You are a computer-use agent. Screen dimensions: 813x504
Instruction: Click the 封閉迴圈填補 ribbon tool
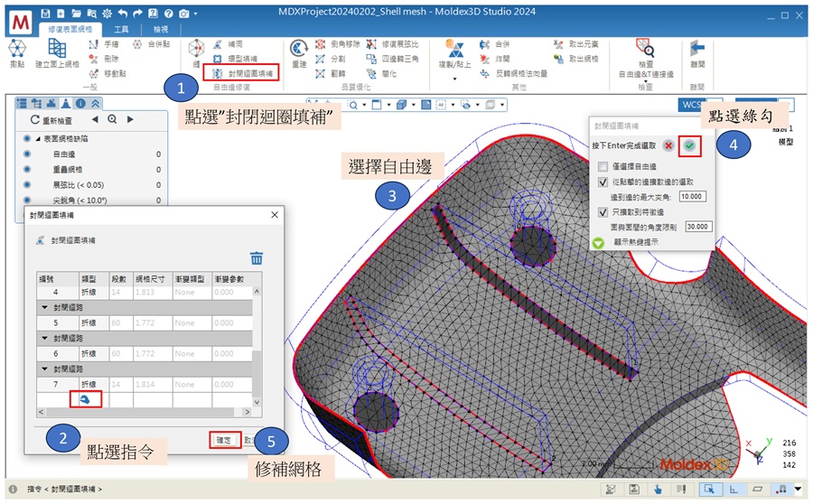(240, 71)
